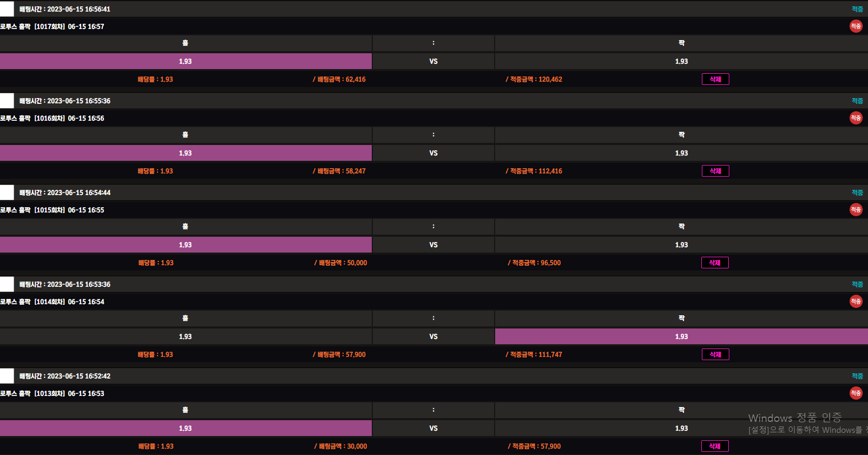The image size is (868, 455).
Task: Tick checkbox for 16:56:41 bet
Action: 7,9
